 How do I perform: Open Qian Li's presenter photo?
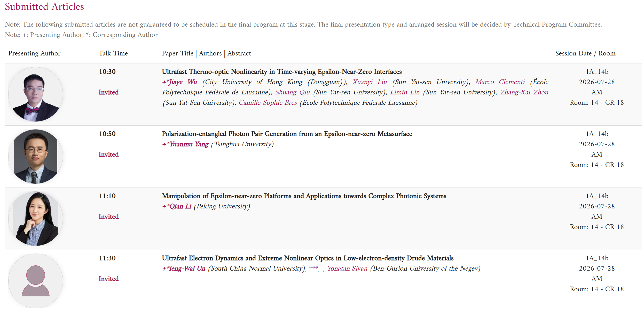tap(36, 219)
